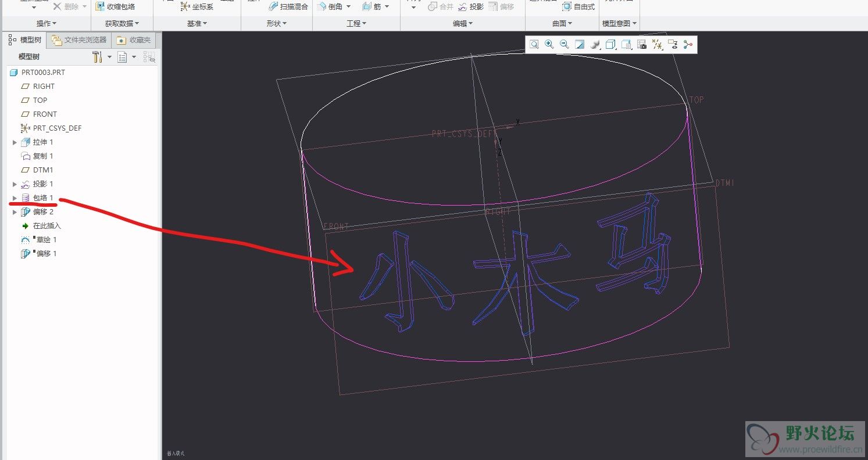Select the Swept Blend (扫描混合) tool
This screenshot has width=868, height=460.
(x=289, y=6)
